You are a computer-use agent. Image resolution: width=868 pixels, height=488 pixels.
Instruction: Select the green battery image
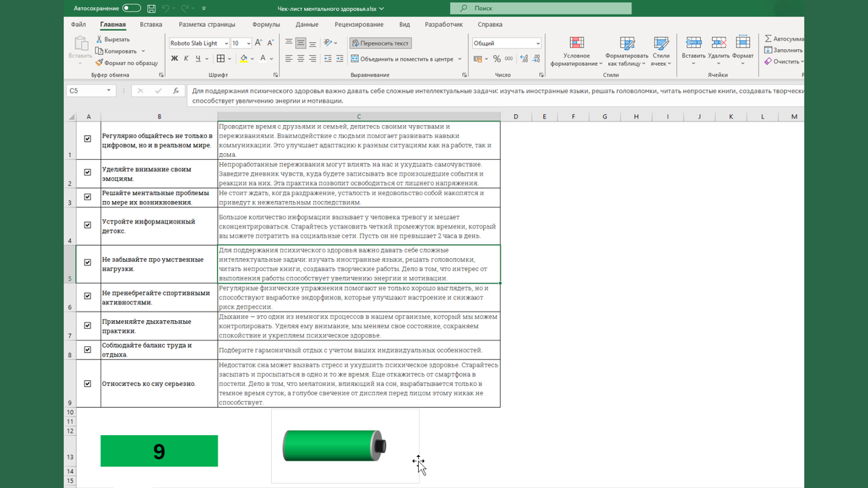pos(333,445)
